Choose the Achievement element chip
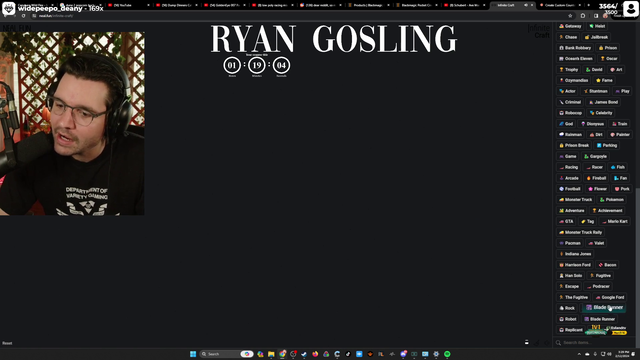The height and width of the screenshot is (360, 640). click(x=607, y=211)
